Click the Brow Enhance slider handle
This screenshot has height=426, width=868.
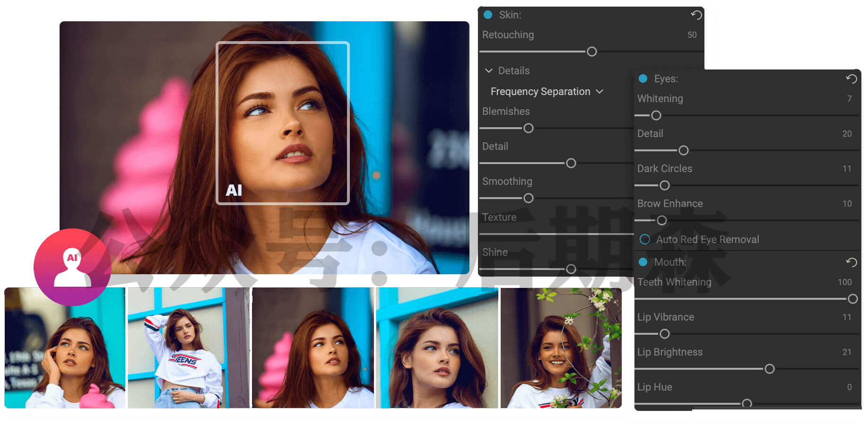pos(662,220)
